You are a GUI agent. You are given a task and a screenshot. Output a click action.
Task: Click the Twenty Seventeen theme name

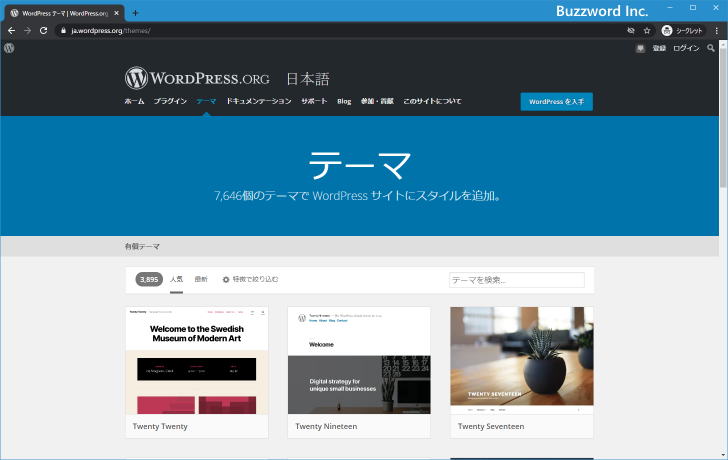point(491,426)
